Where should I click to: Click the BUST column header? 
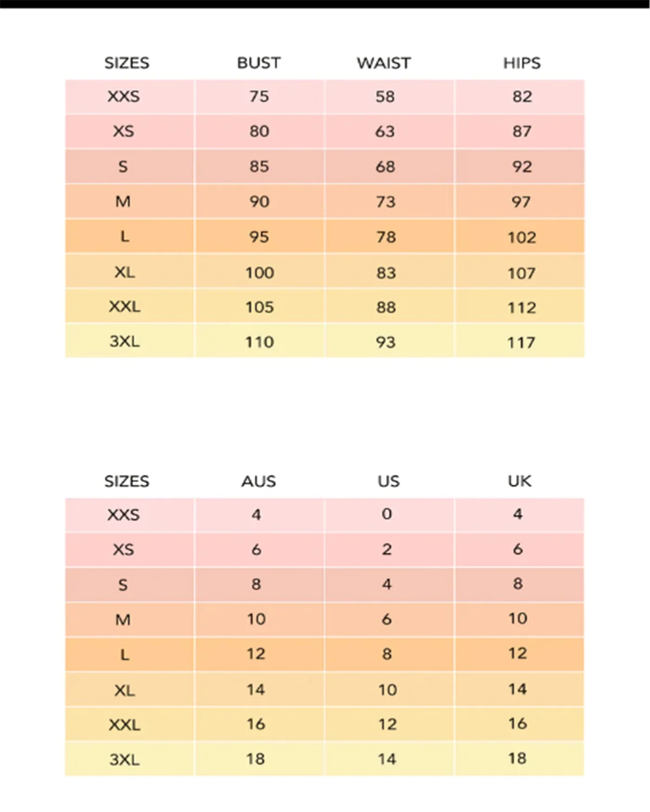pyautogui.click(x=259, y=63)
